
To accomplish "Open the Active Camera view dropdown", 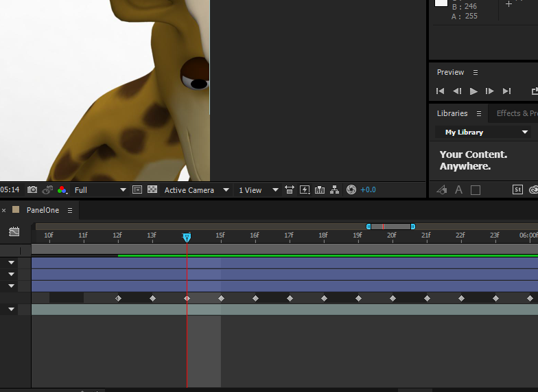I will point(196,189).
